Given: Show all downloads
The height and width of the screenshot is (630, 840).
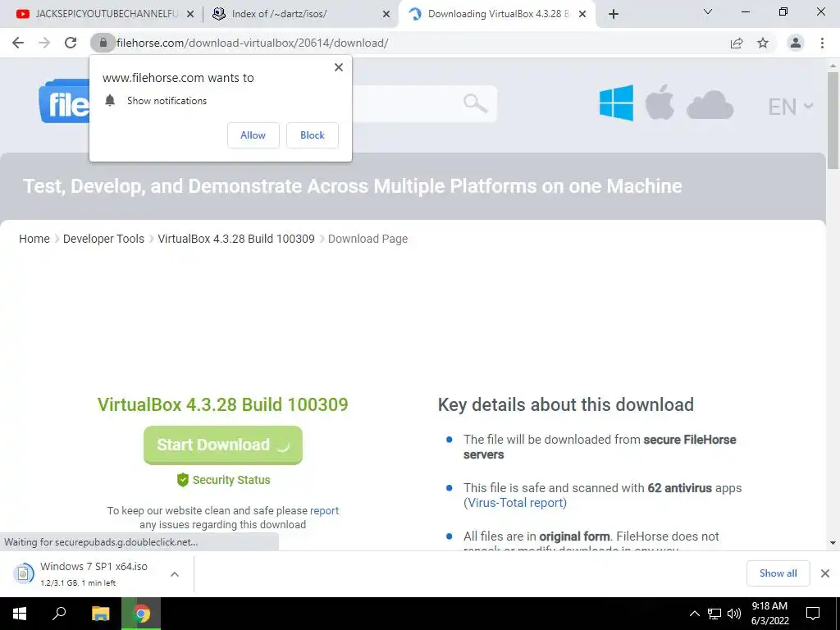Looking at the screenshot, I should pyautogui.click(x=778, y=573).
